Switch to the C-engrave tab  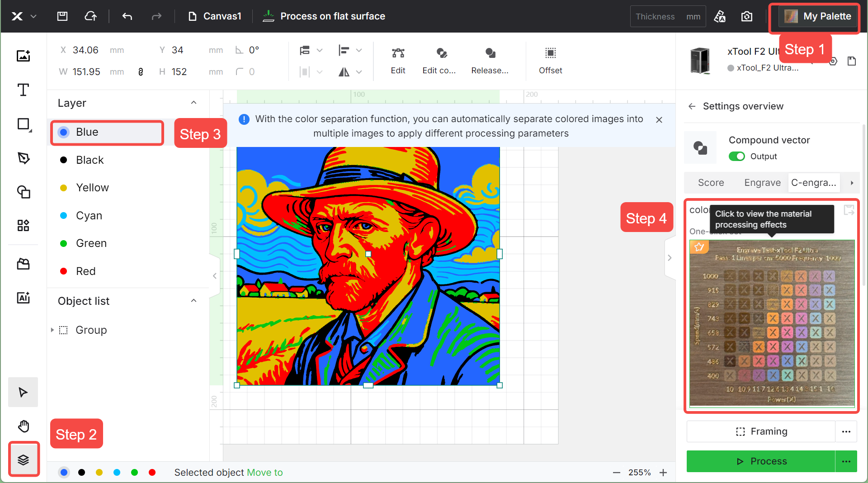pyautogui.click(x=814, y=183)
